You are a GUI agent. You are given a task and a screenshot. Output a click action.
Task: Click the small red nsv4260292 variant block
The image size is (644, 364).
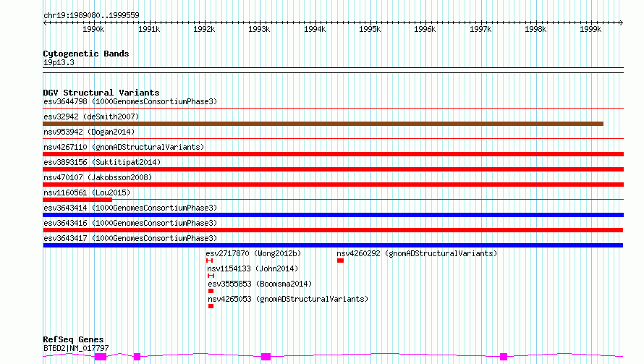(x=340, y=261)
